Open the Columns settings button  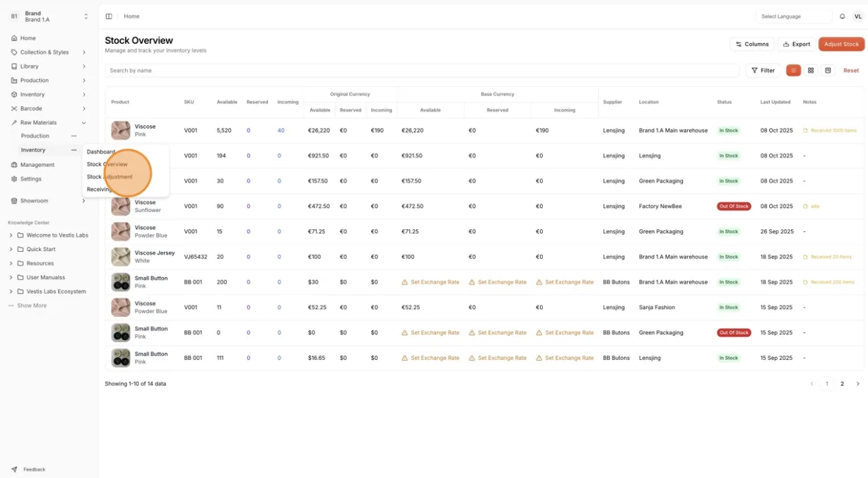(x=752, y=44)
